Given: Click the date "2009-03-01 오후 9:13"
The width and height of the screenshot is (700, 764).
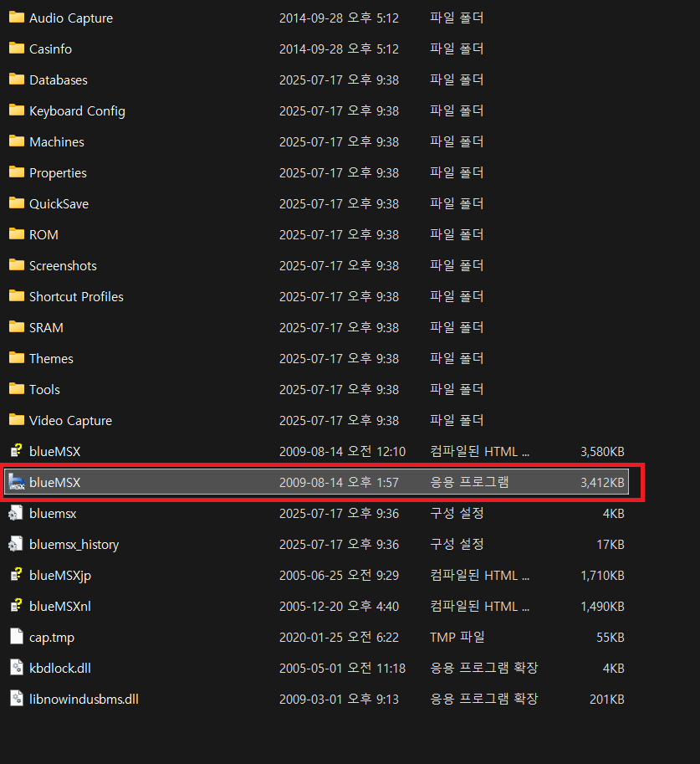Looking at the screenshot, I should (x=339, y=700).
